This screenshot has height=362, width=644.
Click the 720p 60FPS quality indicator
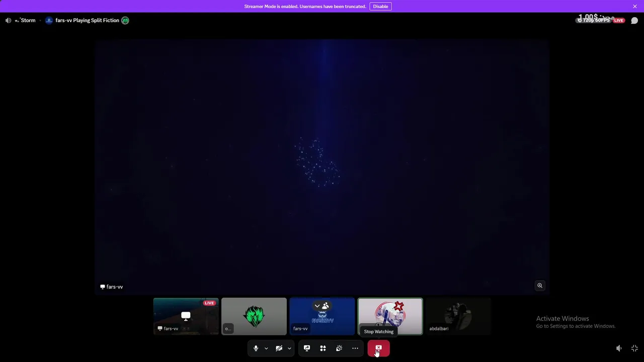point(594,21)
